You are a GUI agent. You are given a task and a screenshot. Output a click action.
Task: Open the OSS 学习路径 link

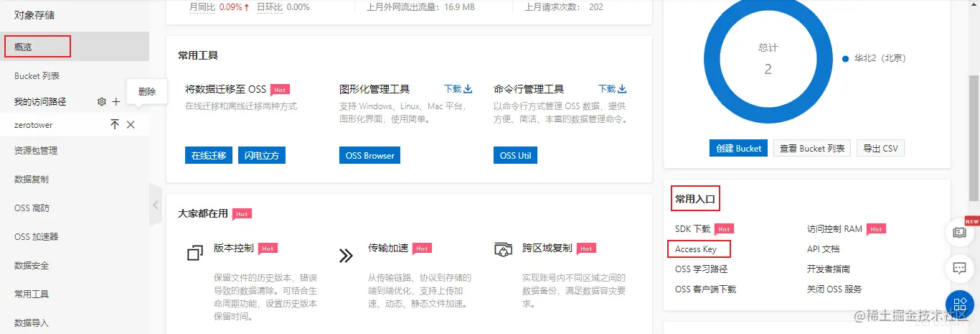point(702,269)
